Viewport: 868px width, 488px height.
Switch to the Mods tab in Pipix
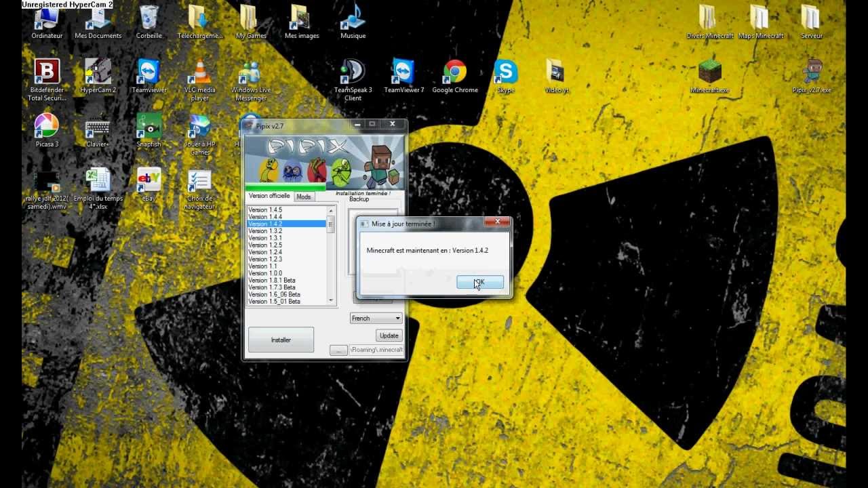coord(304,197)
